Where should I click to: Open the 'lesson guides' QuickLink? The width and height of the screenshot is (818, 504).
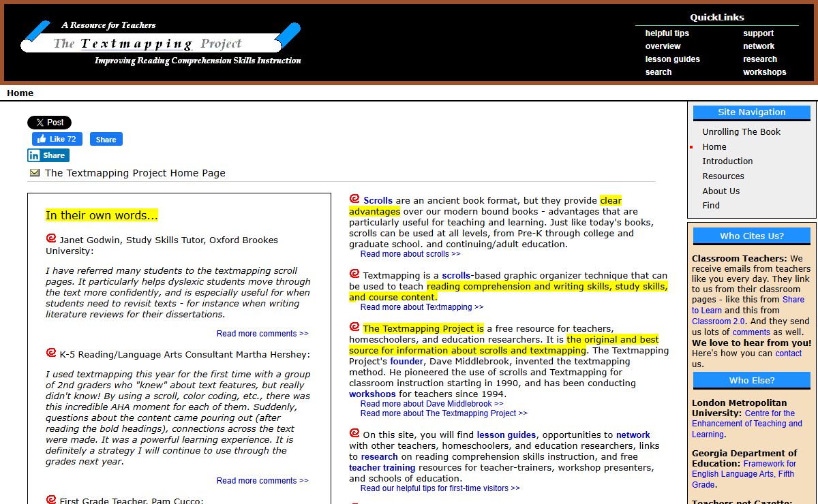point(672,59)
